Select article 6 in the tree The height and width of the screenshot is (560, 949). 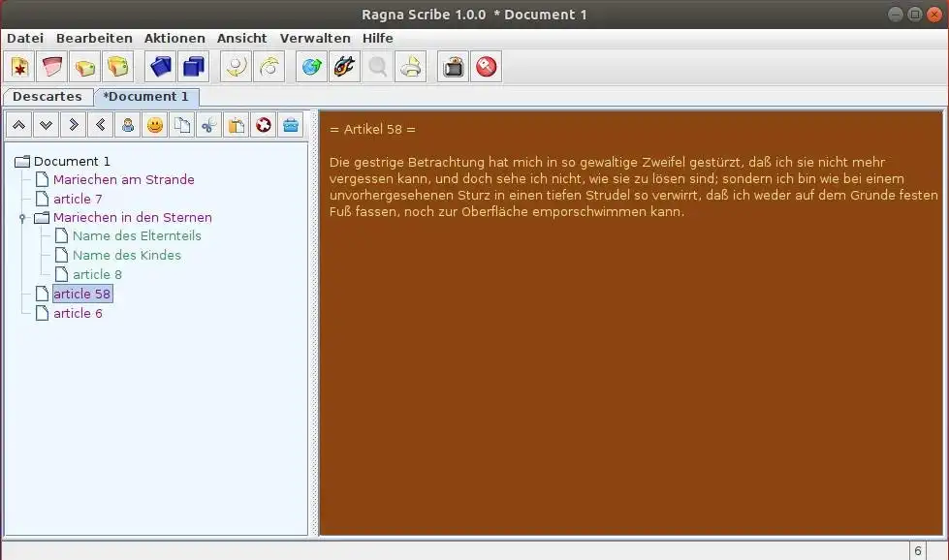click(78, 313)
